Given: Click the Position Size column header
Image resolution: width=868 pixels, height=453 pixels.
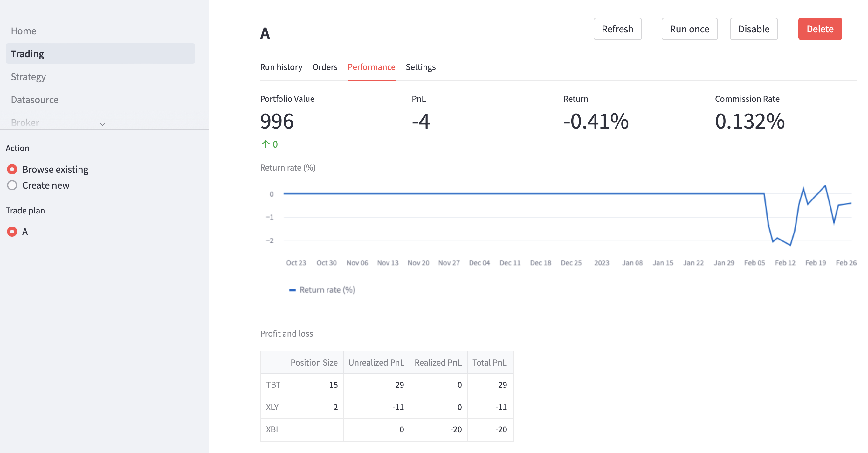Looking at the screenshot, I should [314, 362].
